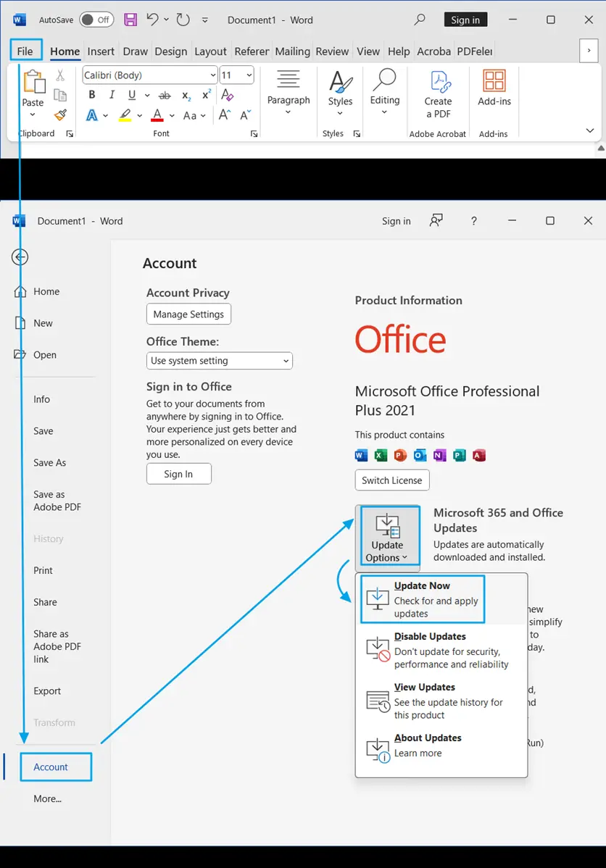Open the Add-ins icon in ribbon

click(494, 88)
